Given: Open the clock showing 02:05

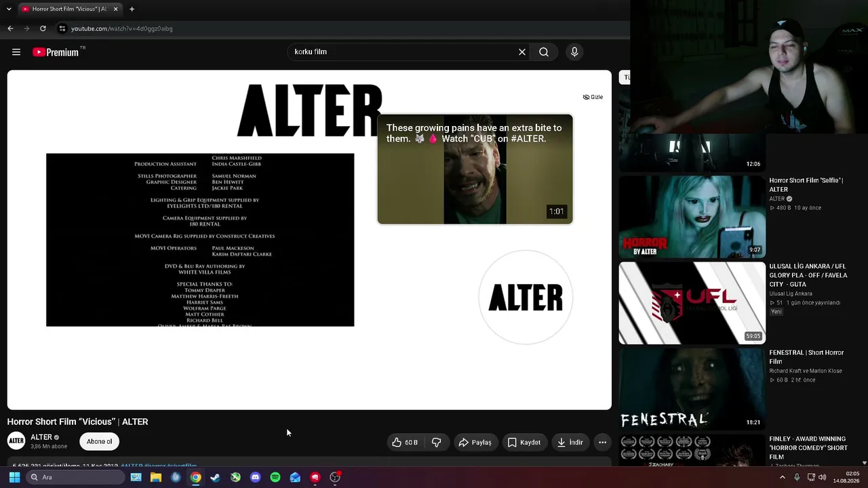Looking at the screenshot, I should [x=846, y=477].
